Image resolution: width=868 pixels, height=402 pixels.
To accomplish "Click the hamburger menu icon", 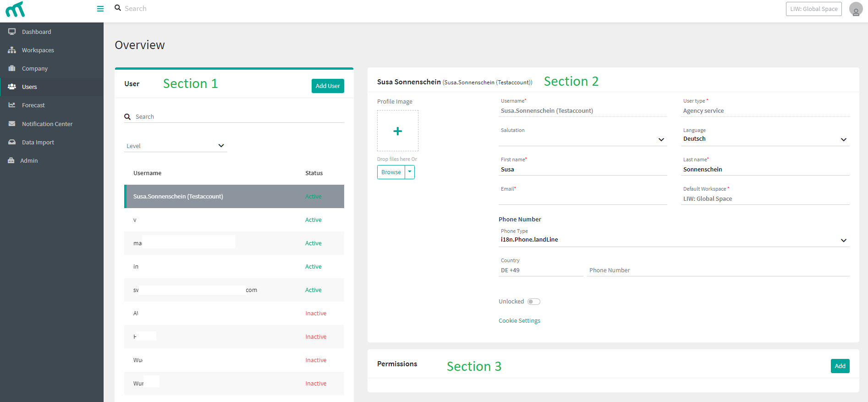I will (100, 9).
